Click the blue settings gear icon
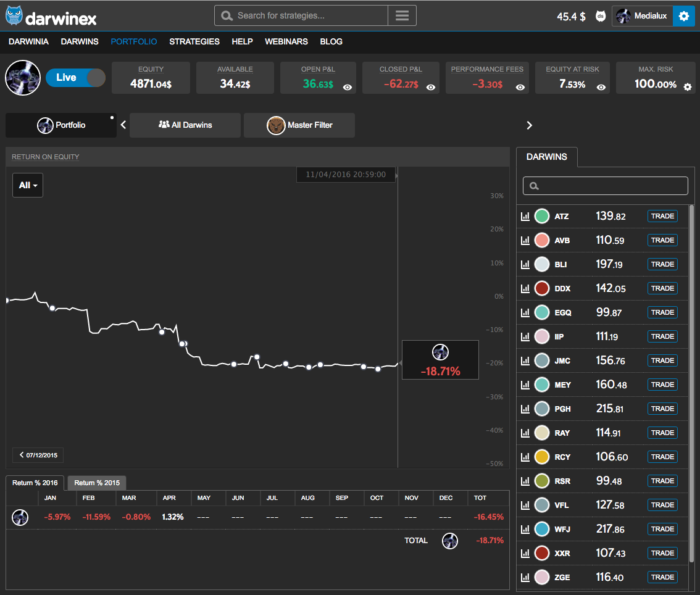The image size is (700, 595). (x=683, y=17)
